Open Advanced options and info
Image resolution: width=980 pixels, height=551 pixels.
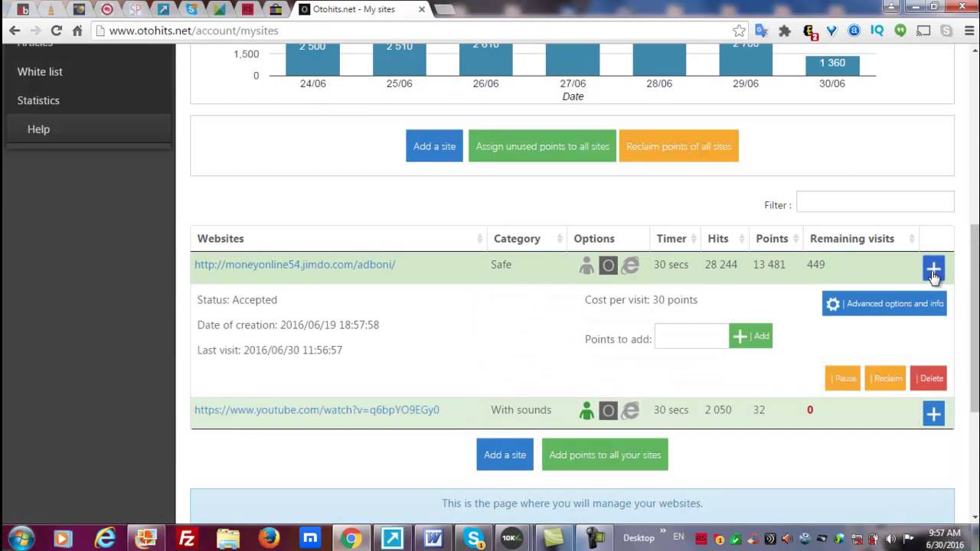[884, 304]
